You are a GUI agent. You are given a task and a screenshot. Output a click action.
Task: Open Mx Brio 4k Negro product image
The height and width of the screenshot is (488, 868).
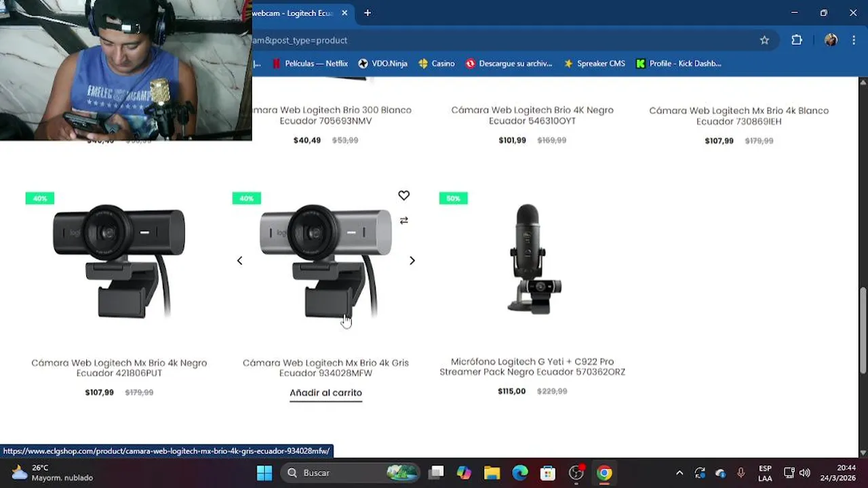119,261
